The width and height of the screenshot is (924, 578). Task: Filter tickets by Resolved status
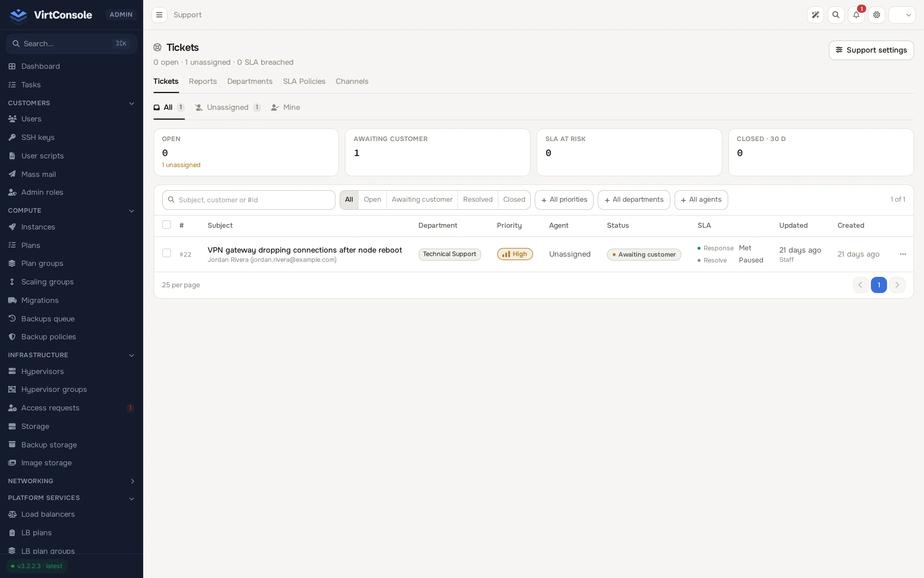point(478,199)
